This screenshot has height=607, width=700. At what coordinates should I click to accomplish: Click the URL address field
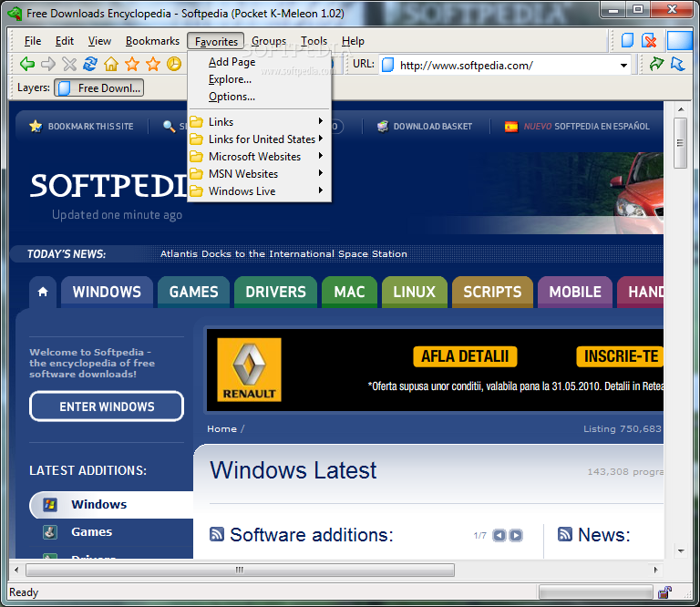click(x=506, y=66)
